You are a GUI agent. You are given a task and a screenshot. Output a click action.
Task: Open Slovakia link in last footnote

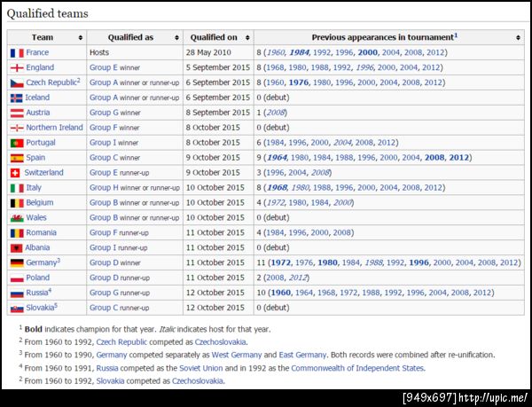click(x=110, y=381)
